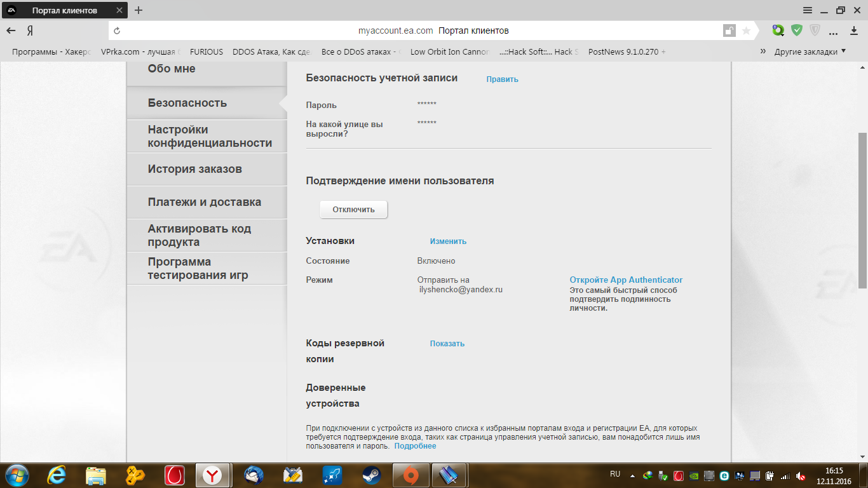Image resolution: width=868 pixels, height=488 pixels.
Task: Go back using the browser back arrow
Action: [x=11, y=30]
